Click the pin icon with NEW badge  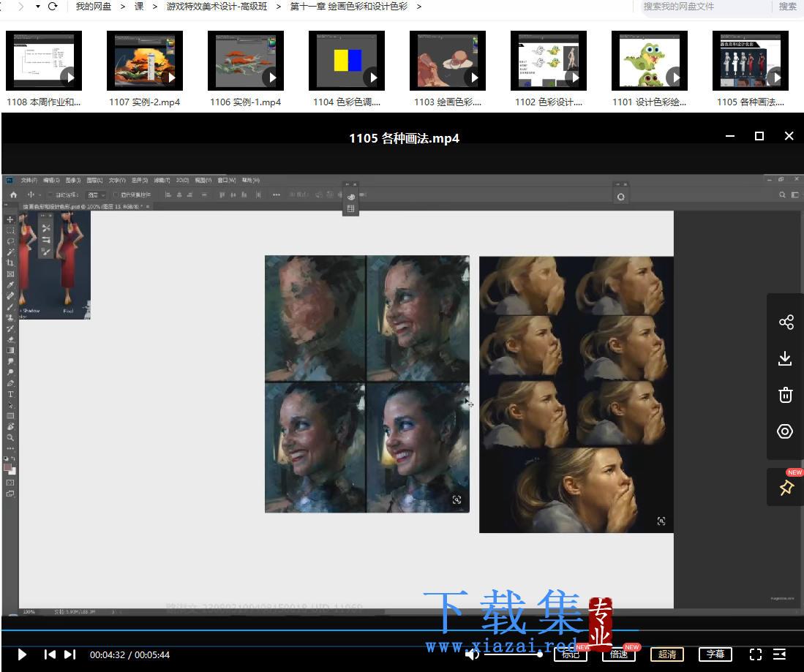pos(786,487)
